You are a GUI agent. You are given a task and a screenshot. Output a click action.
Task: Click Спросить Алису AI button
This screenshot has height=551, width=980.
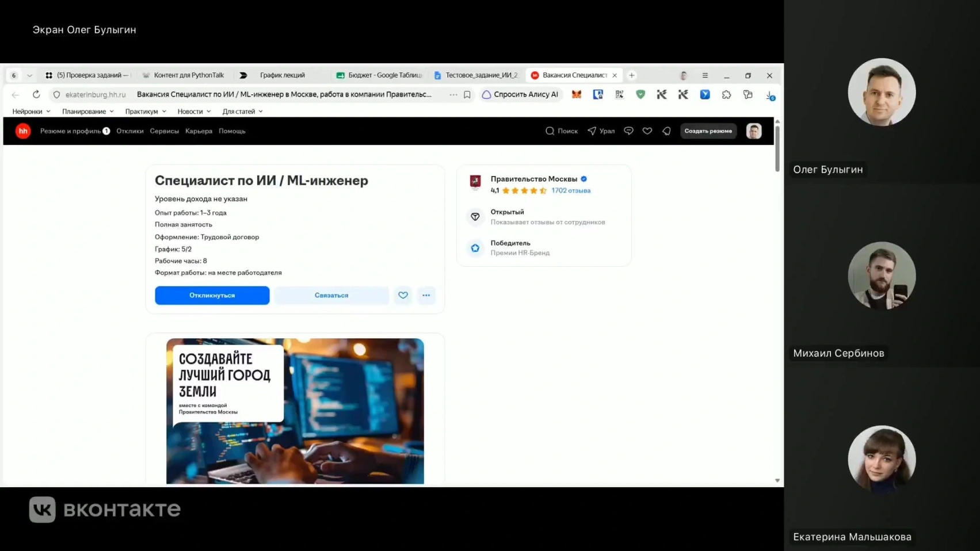pos(520,94)
